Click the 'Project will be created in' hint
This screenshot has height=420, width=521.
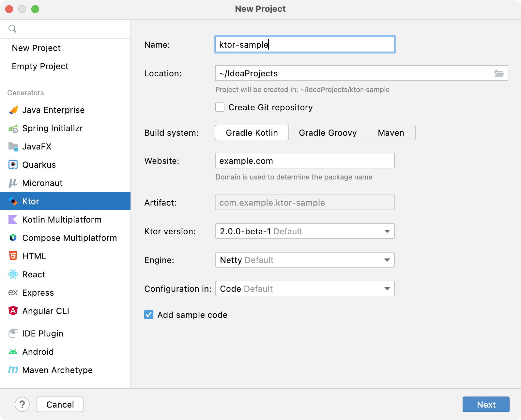(302, 89)
